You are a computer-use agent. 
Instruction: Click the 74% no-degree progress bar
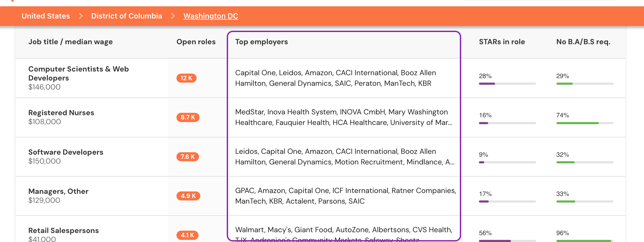pyautogui.click(x=585, y=123)
